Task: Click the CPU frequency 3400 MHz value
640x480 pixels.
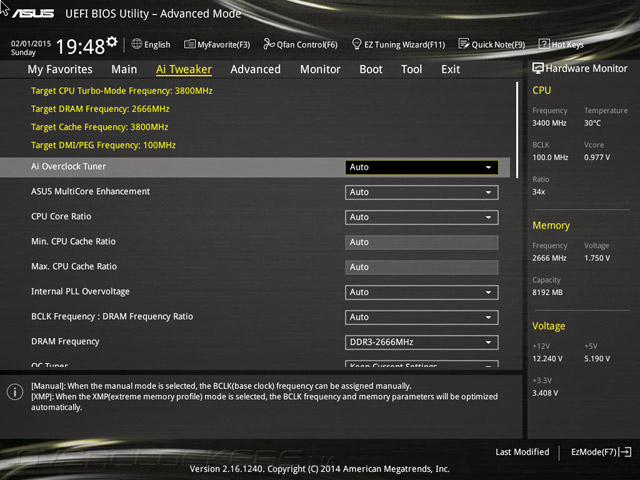Action: [549, 123]
